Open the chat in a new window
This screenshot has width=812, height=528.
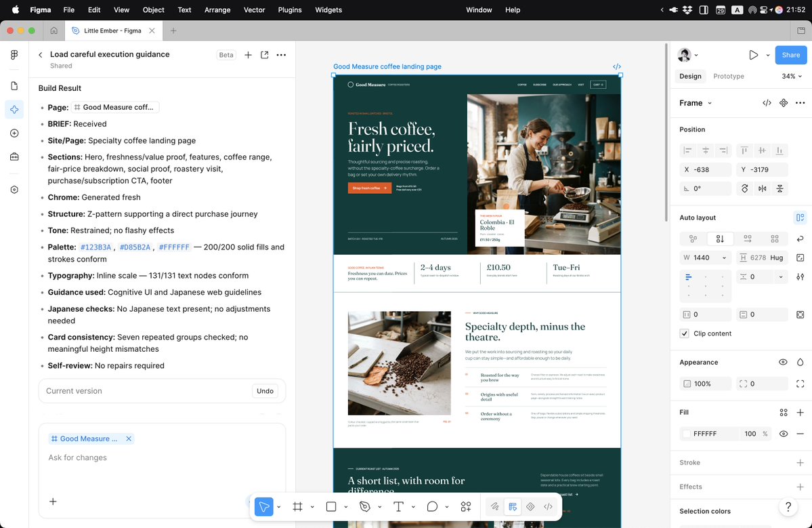(x=265, y=55)
